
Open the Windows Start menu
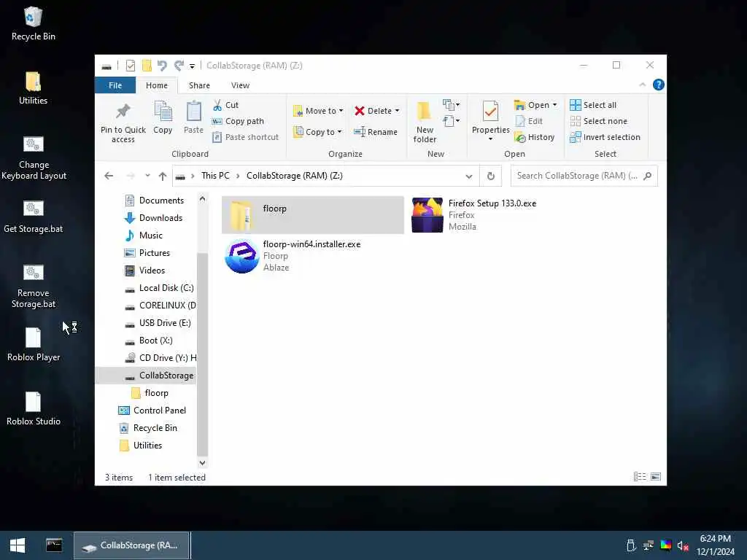click(x=18, y=545)
